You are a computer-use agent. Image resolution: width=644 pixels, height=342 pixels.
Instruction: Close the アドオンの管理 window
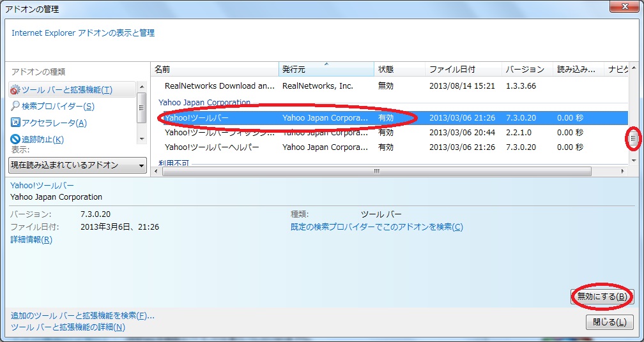pos(626,6)
